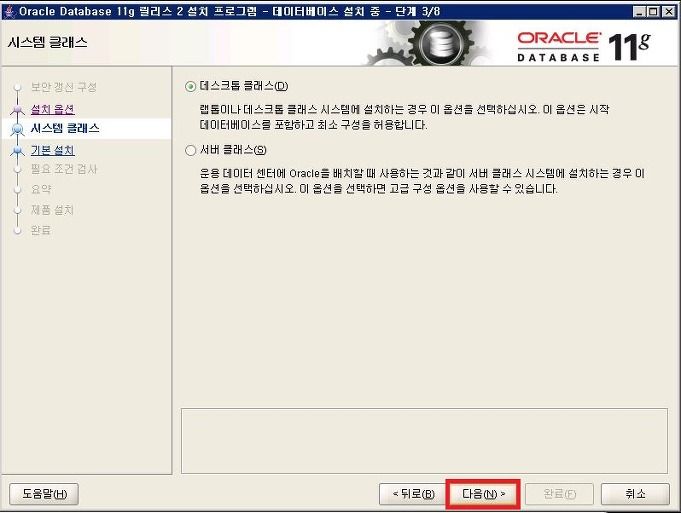This screenshot has width=681, height=513.
Task: Click the database gear graphic in the header
Action: [x=440, y=43]
